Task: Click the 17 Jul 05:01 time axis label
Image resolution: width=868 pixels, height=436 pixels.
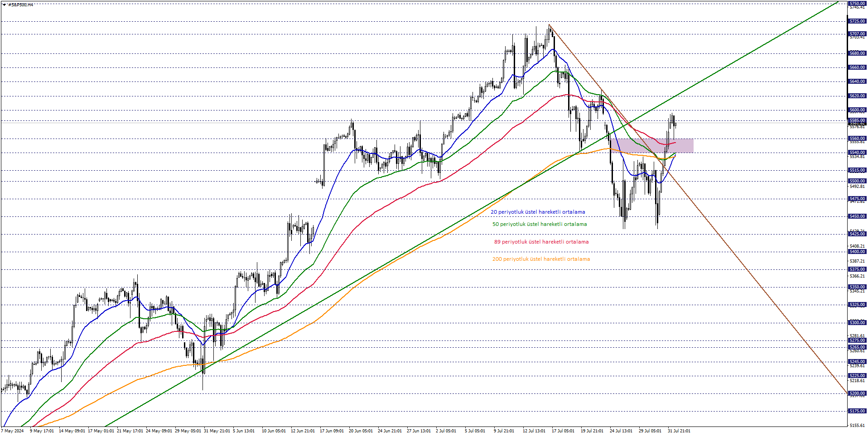Action: [563, 431]
